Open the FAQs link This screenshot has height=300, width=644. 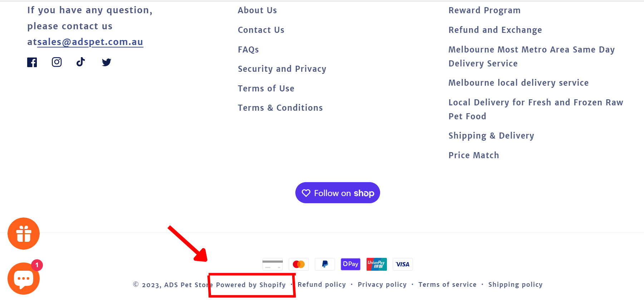pyautogui.click(x=248, y=50)
